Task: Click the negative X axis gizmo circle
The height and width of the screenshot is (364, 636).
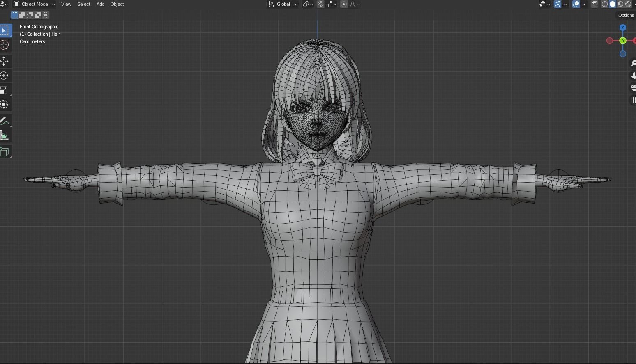Action: (x=610, y=41)
